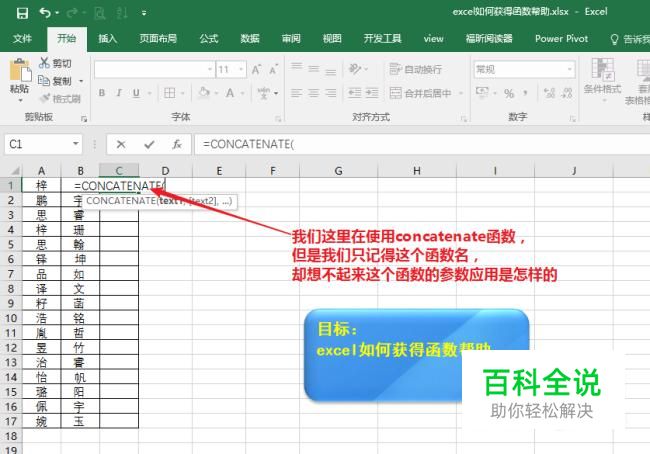This screenshot has height=454, width=650.
Task: Click the fx insert function icon
Action: click(x=177, y=144)
